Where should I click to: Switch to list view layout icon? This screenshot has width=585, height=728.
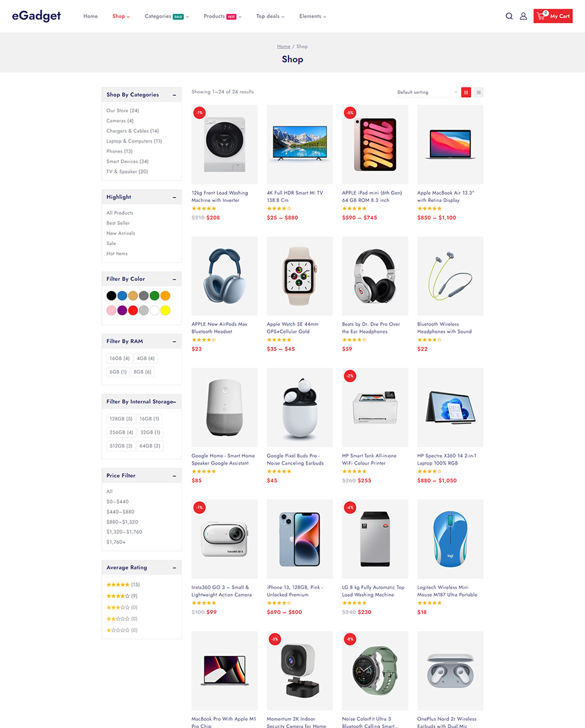(x=478, y=92)
